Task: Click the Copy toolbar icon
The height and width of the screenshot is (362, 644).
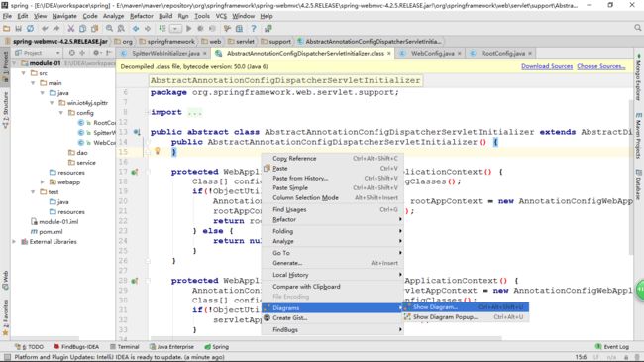Action: click(82, 29)
